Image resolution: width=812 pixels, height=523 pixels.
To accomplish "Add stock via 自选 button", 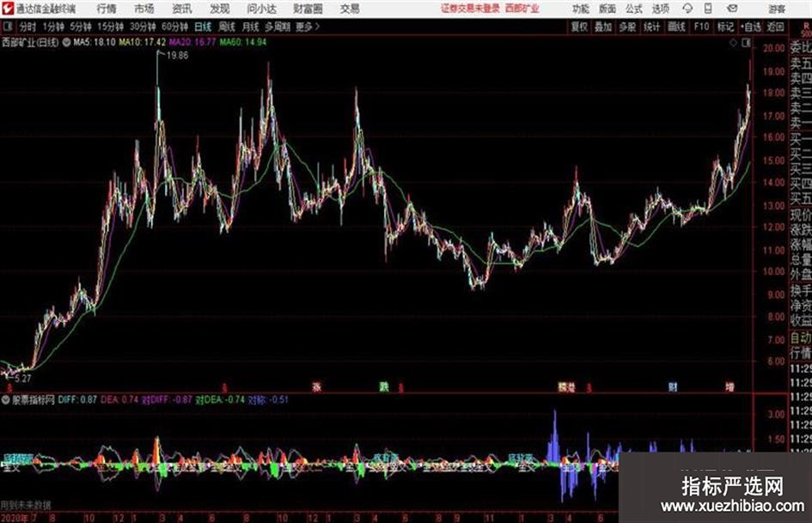I will click(751, 27).
